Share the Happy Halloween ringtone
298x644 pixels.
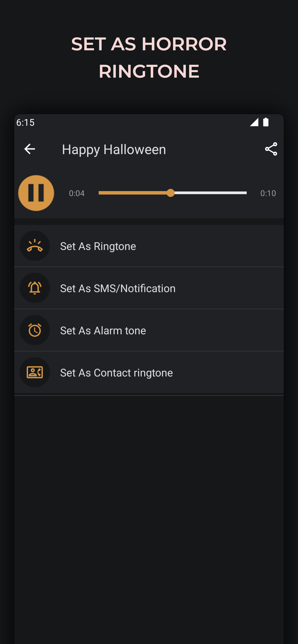[x=271, y=149]
